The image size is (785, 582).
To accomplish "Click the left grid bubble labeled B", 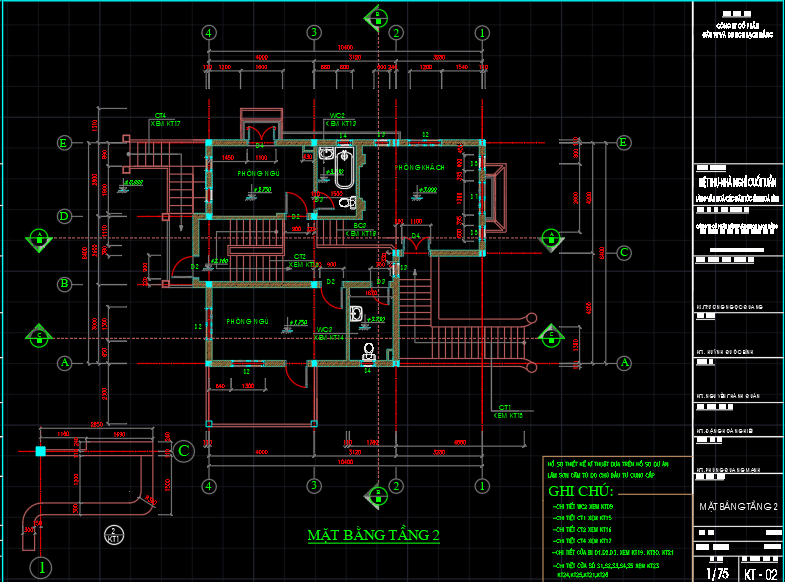I will pyautogui.click(x=64, y=284).
